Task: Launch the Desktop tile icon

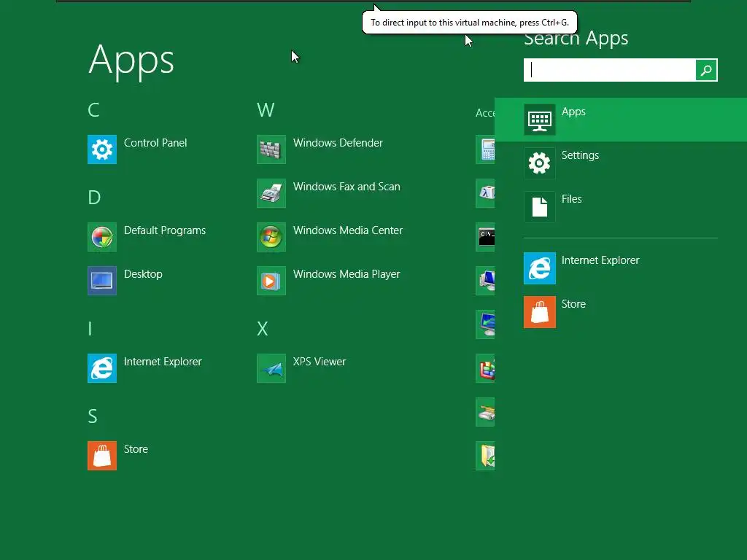Action: pyautogui.click(x=102, y=281)
